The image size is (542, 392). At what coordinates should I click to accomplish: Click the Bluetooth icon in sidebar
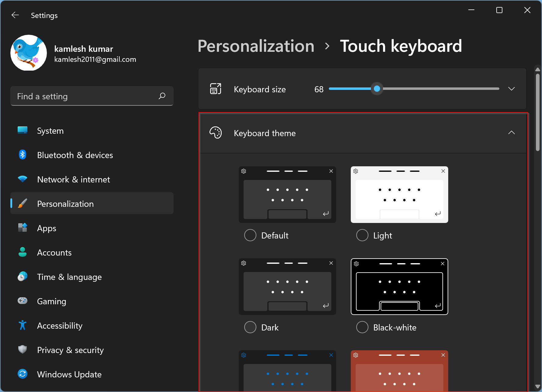pos(23,155)
